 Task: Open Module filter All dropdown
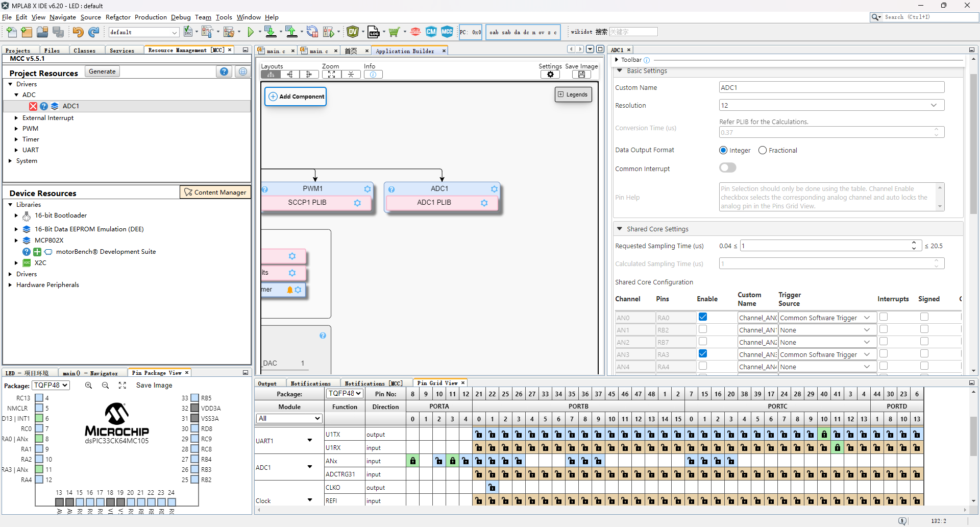click(x=289, y=418)
